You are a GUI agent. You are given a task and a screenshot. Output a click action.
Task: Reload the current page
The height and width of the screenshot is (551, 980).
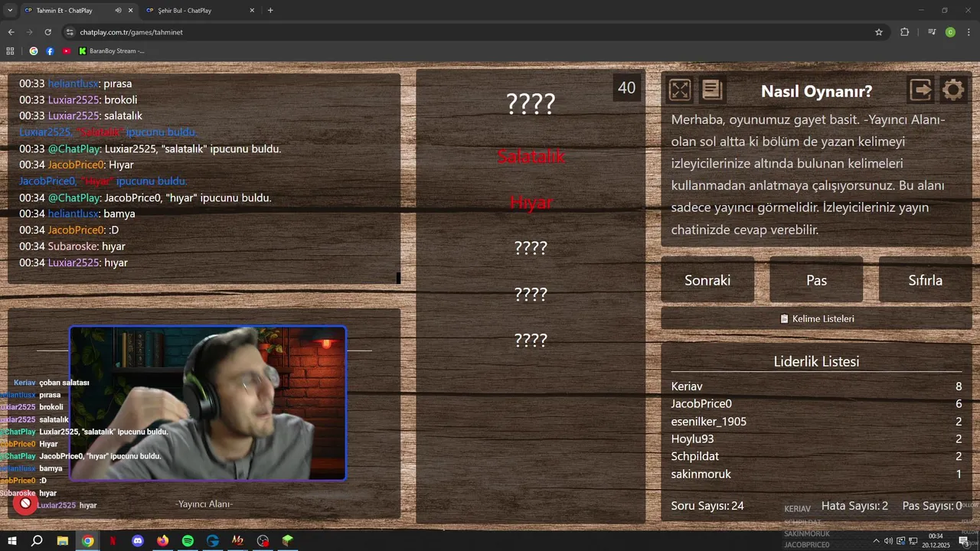pos(47,32)
